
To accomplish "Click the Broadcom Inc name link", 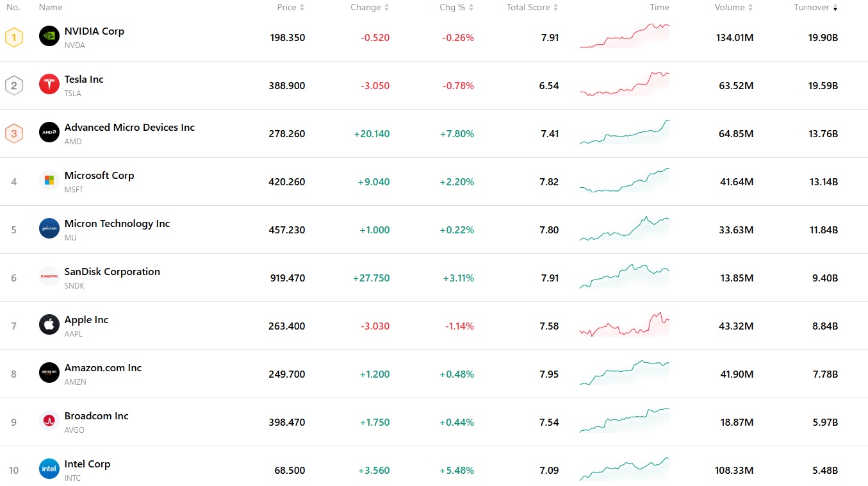I will 96,415.
